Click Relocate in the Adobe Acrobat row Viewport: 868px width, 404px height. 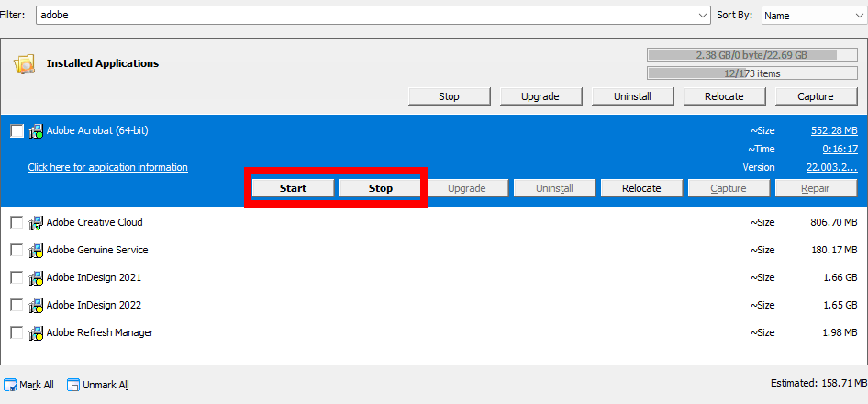641,188
